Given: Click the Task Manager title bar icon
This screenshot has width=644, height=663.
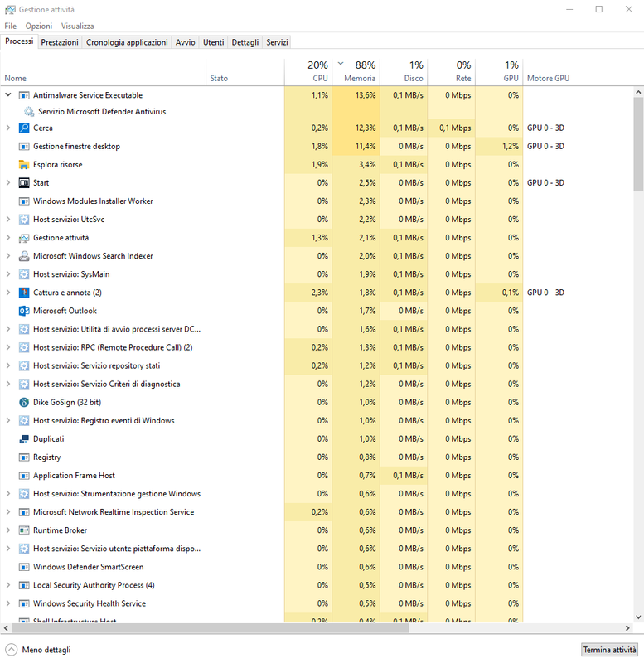Looking at the screenshot, I should coord(10,9).
